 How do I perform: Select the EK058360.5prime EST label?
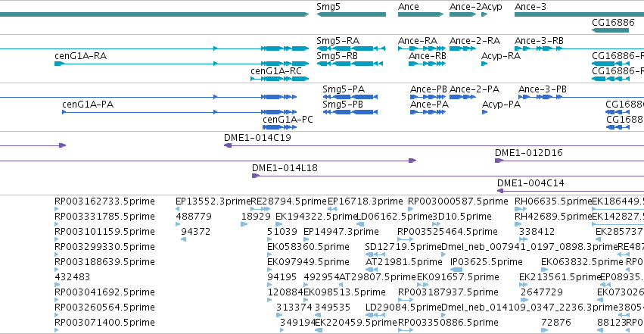308,247
